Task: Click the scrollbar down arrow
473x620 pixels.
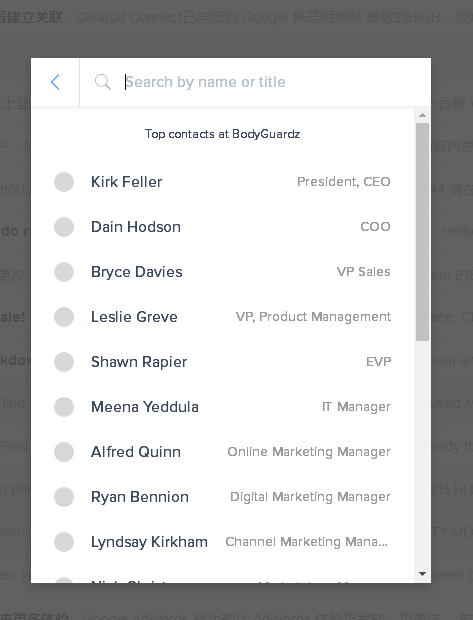Action: pyautogui.click(x=422, y=574)
